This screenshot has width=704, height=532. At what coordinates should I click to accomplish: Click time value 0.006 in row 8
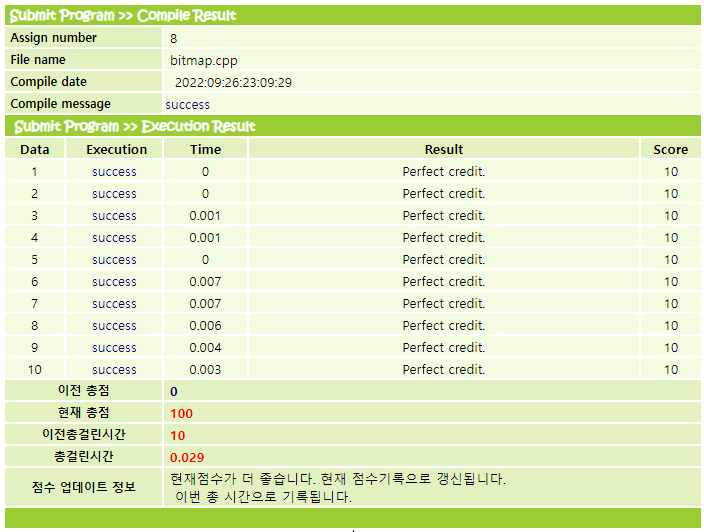tap(205, 326)
